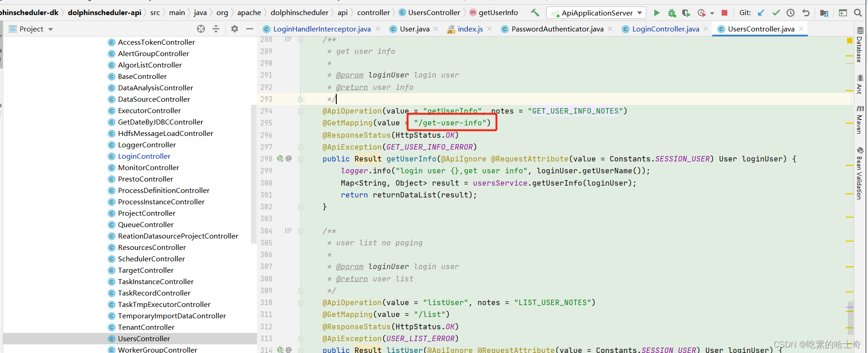Open Project Structure from the toolbar icon

(x=824, y=13)
